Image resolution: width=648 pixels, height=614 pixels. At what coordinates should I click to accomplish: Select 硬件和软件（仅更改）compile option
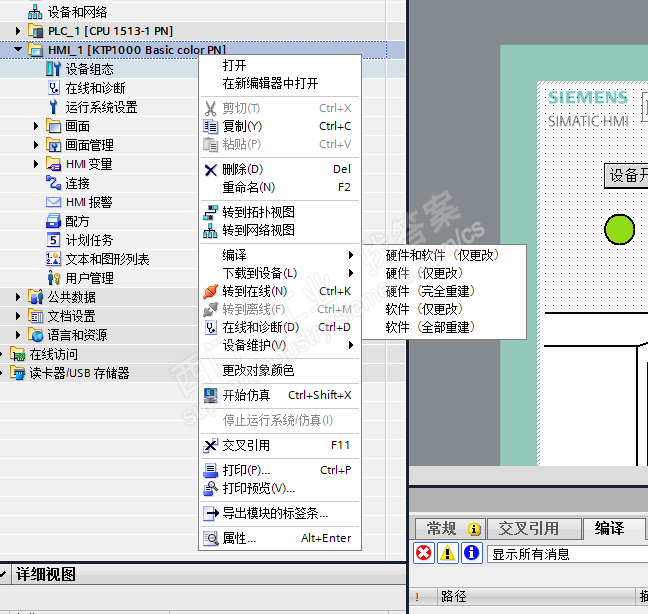point(444,255)
